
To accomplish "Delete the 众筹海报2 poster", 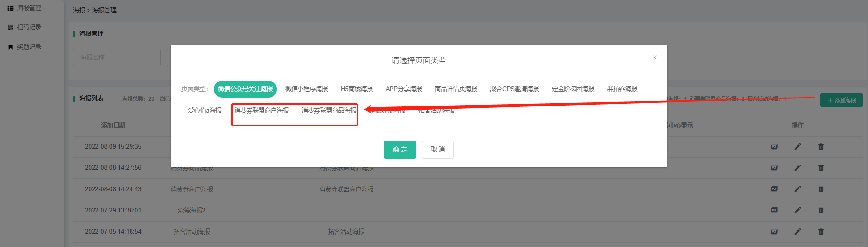I will [x=821, y=210].
